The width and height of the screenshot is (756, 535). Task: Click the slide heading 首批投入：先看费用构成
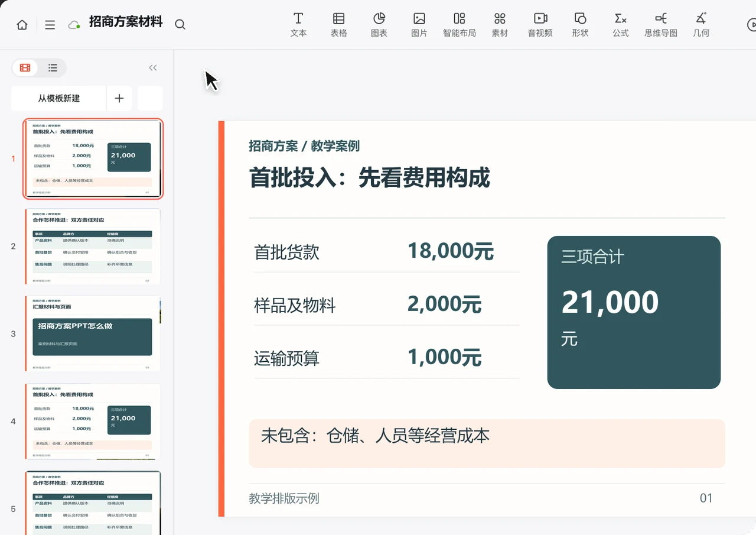[370, 177]
